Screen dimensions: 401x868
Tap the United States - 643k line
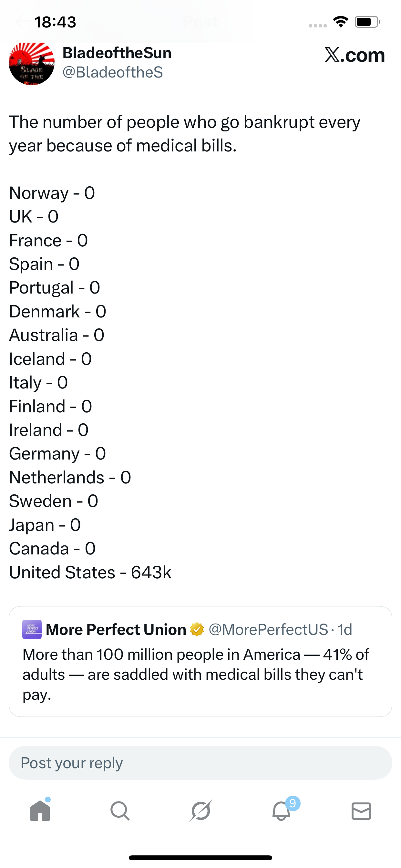(90, 573)
